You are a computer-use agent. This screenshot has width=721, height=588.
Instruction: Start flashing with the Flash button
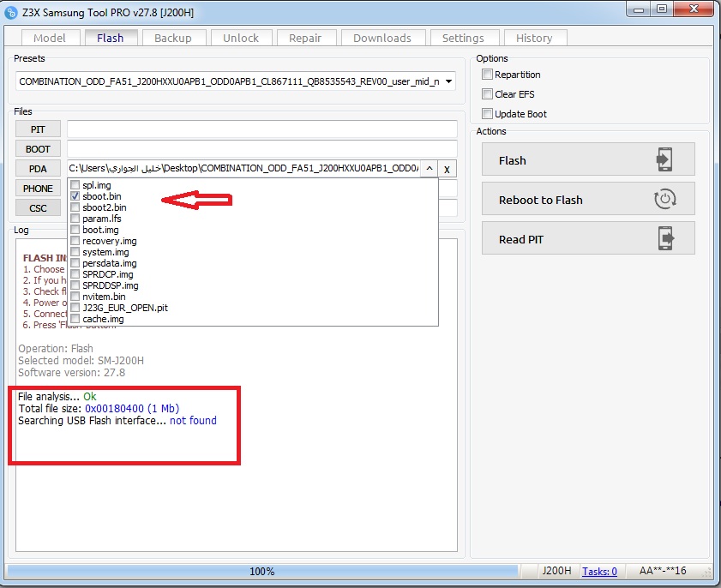pos(588,159)
